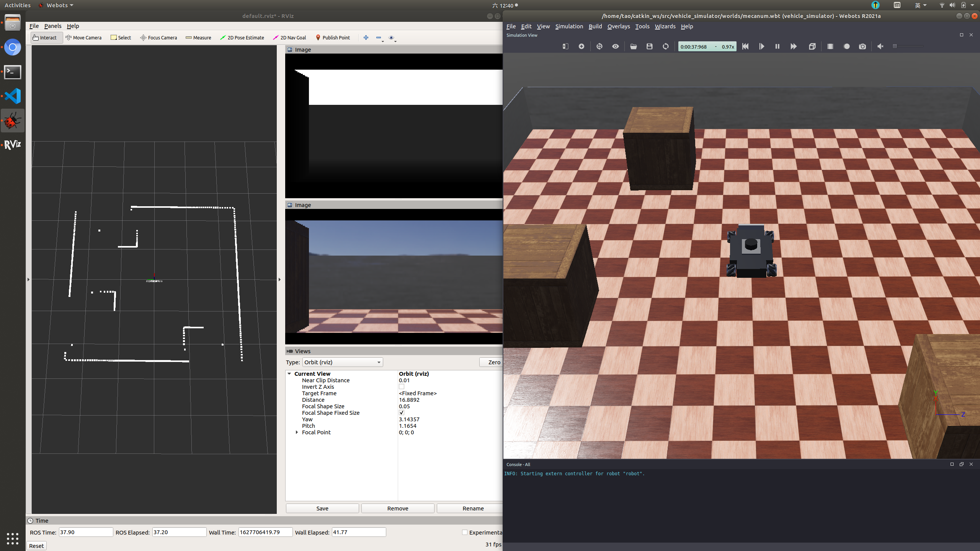The height and width of the screenshot is (551, 980).
Task: Toggle Invert Z Axis checkbox
Action: (x=402, y=387)
